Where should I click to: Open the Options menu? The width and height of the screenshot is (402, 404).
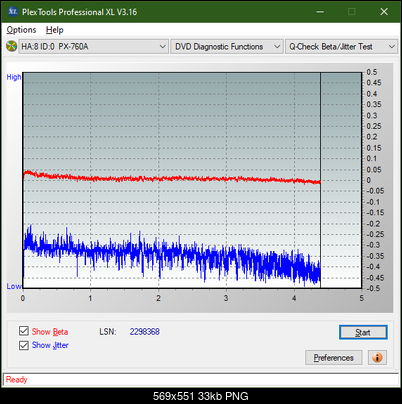coord(21,30)
